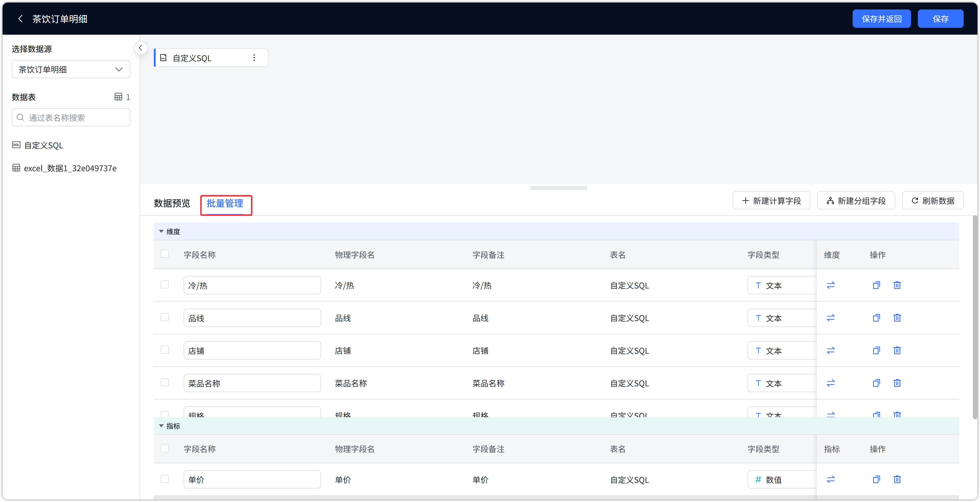The image size is (980, 502).
Task: Click 保存并返回 button
Action: [881, 19]
